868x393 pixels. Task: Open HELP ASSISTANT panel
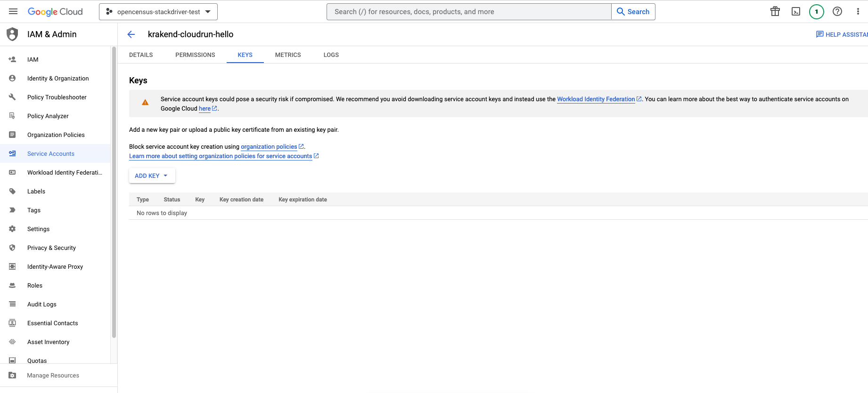842,34
